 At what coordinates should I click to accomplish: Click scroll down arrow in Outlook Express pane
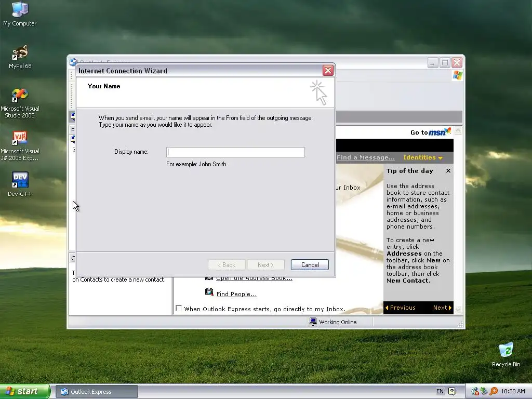458,309
